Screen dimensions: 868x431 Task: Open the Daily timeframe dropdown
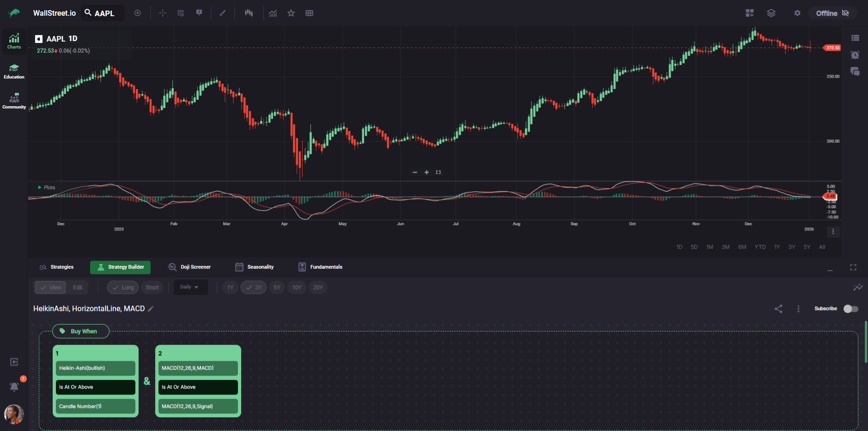pyautogui.click(x=190, y=287)
